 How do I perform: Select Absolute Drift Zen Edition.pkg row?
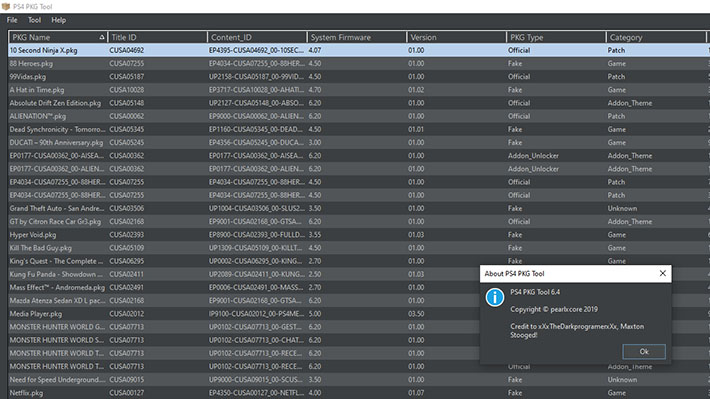point(359,103)
